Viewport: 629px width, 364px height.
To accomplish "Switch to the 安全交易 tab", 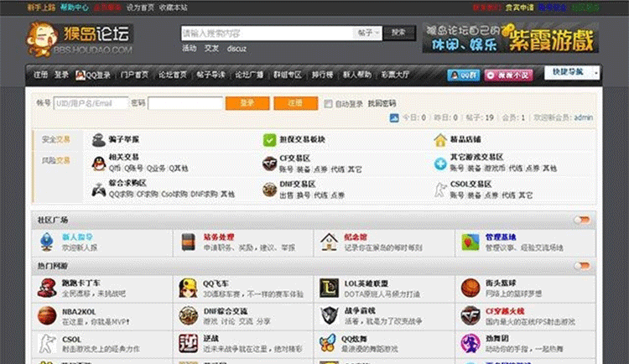I will pos(56,139).
